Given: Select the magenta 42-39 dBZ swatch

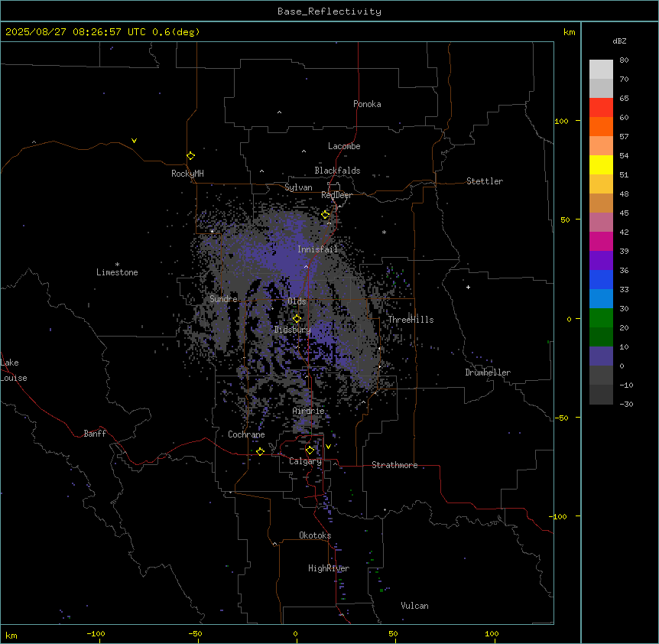Looking at the screenshot, I should click(601, 241).
